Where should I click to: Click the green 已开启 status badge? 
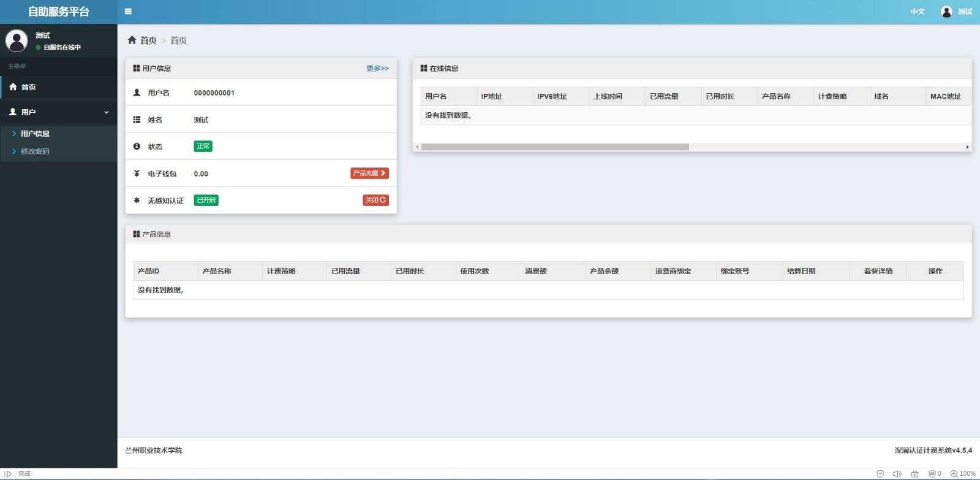(206, 200)
